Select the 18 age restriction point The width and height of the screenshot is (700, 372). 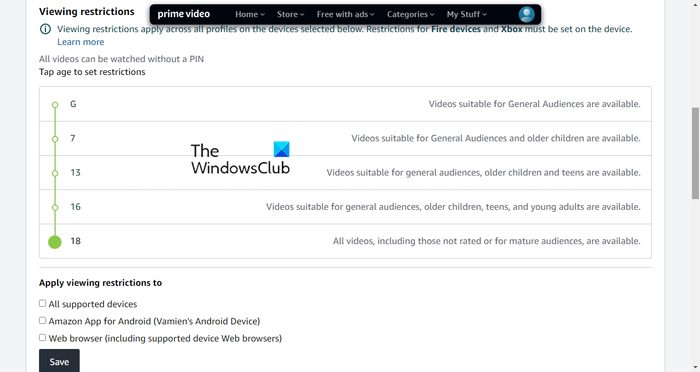(x=55, y=242)
